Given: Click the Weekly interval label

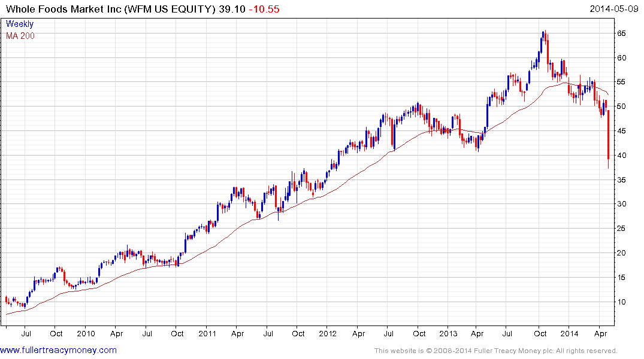Looking at the screenshot, I should click(19, 24).
